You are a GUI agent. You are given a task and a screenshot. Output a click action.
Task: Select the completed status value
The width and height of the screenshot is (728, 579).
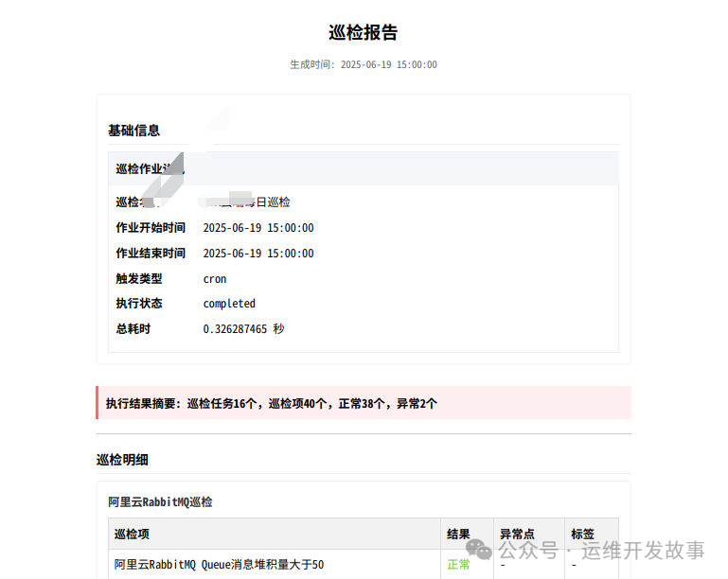coord(229,304)
